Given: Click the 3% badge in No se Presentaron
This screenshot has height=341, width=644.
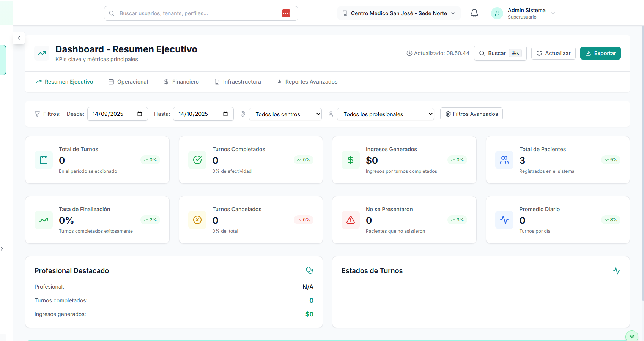Looking at the screenshot, I should pyautogui.click(x=457, y=220).
